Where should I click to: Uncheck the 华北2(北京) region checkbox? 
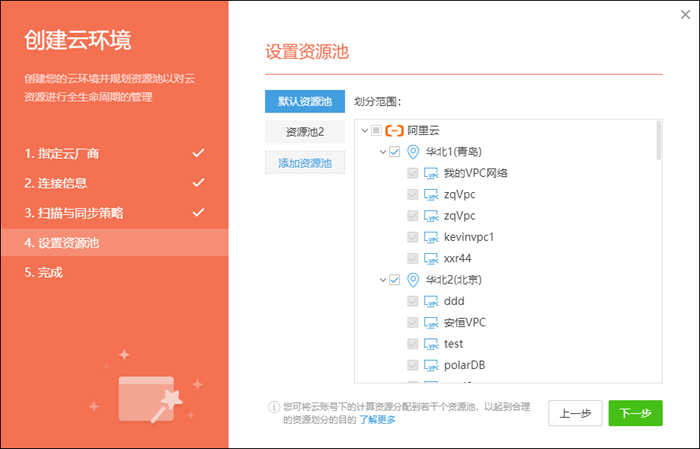394,279
